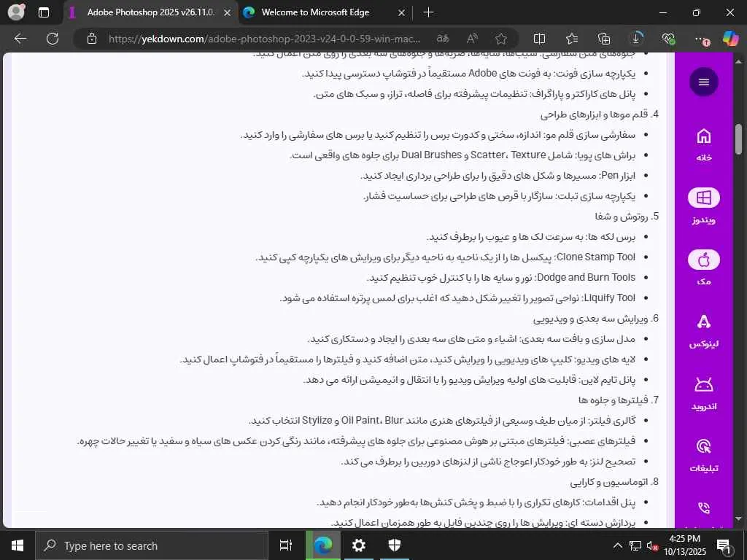Click the scrollbar up arrow
The image size is (747, 560).
738,62
